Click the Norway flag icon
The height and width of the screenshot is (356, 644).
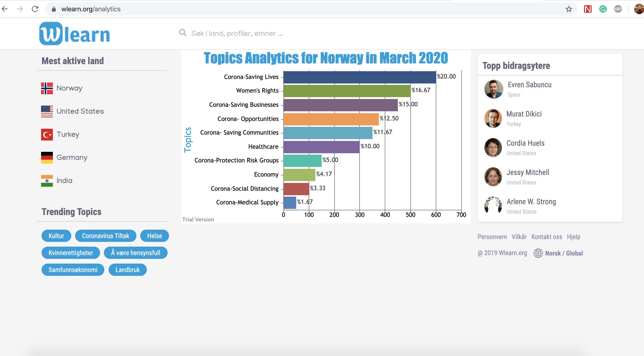47,88
